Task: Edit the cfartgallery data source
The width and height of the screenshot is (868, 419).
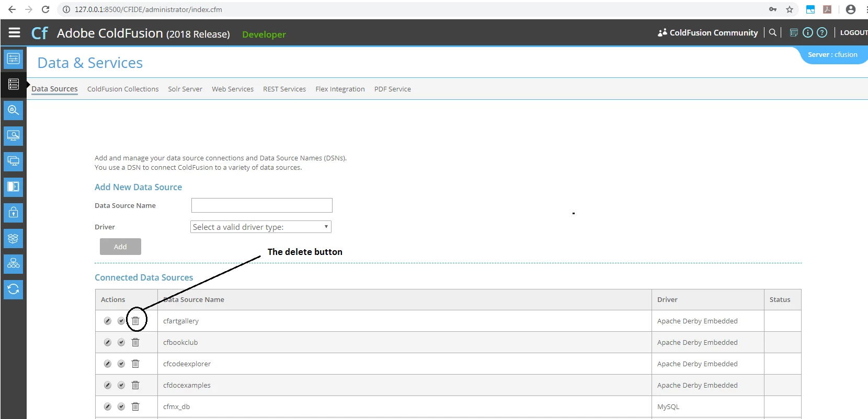Action: point(108,321)
